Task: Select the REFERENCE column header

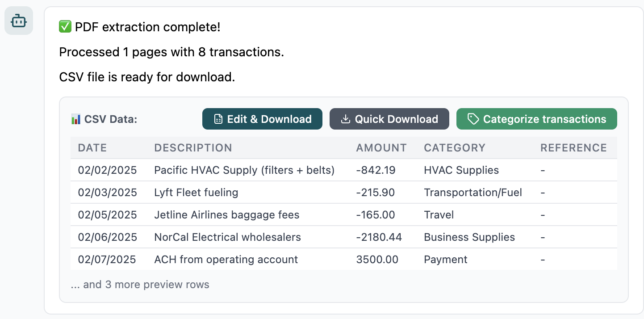Action: 573,148
